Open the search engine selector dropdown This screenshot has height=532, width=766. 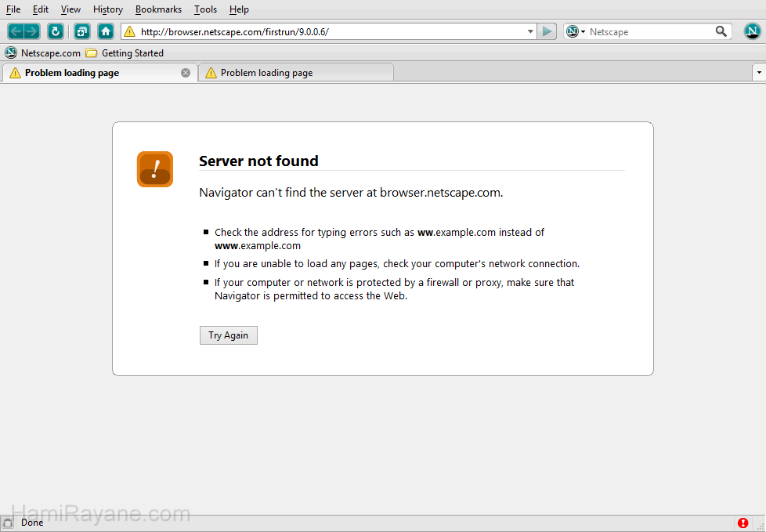point(576,32)
